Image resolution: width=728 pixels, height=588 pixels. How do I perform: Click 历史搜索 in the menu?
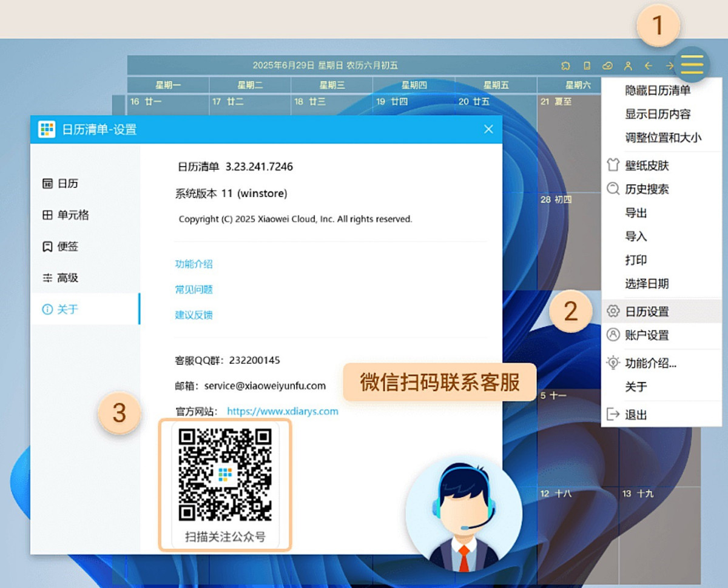point(647,189)
